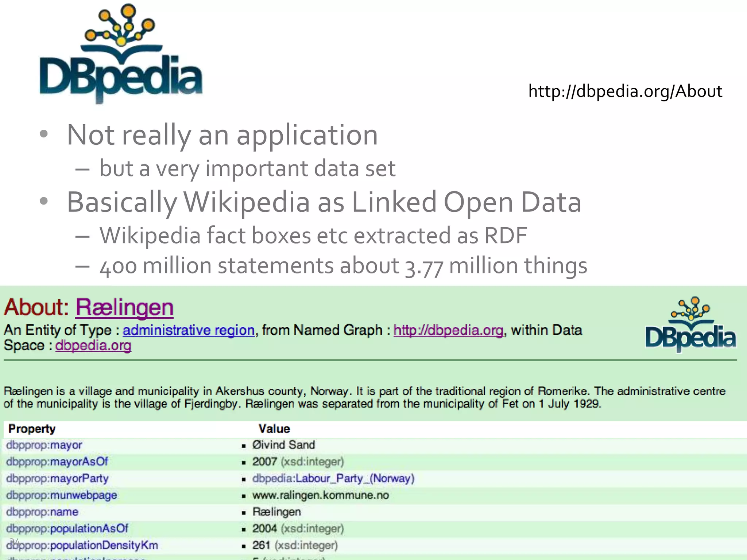Open dbpprop:munwebpage property link

pyautogui.click(x=62, y=495)
